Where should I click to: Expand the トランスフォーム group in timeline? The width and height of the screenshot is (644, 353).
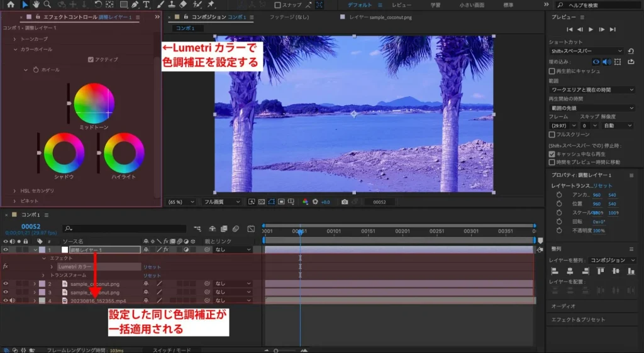[x=43, y=276]
